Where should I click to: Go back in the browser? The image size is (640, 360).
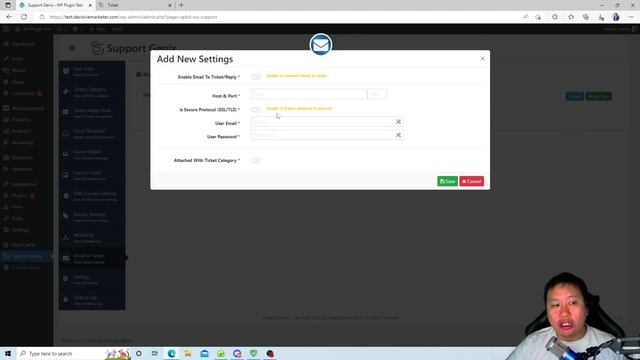(x=9, y=17)
